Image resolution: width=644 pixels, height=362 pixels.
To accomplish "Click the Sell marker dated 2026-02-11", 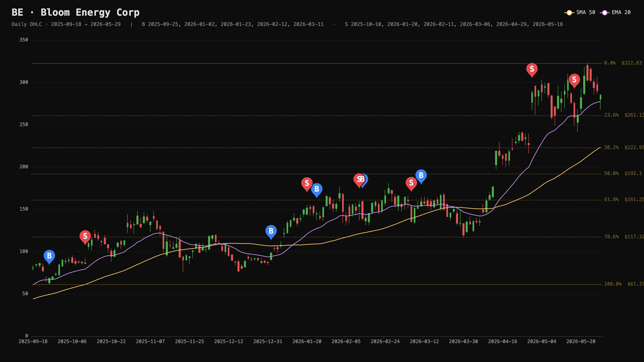I will coord(359,180).
